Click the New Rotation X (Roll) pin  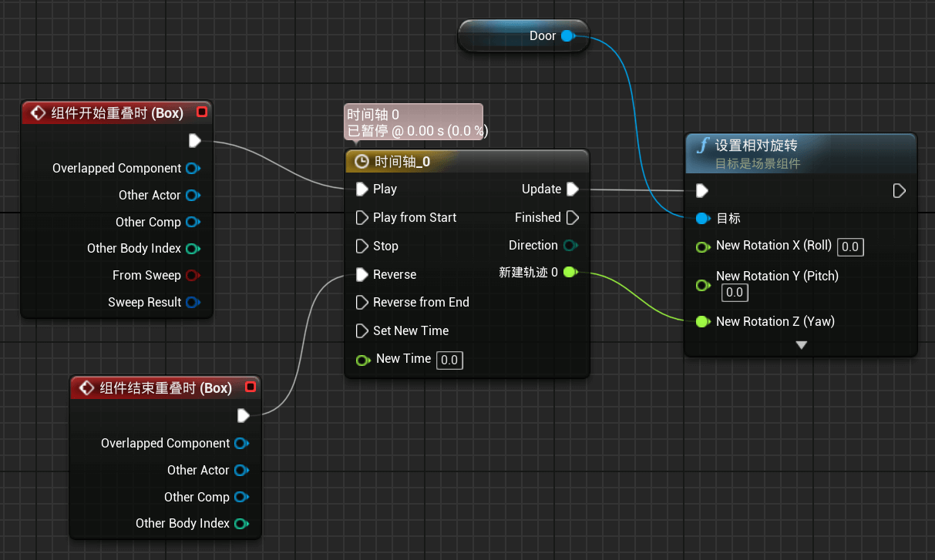[702, 246]
